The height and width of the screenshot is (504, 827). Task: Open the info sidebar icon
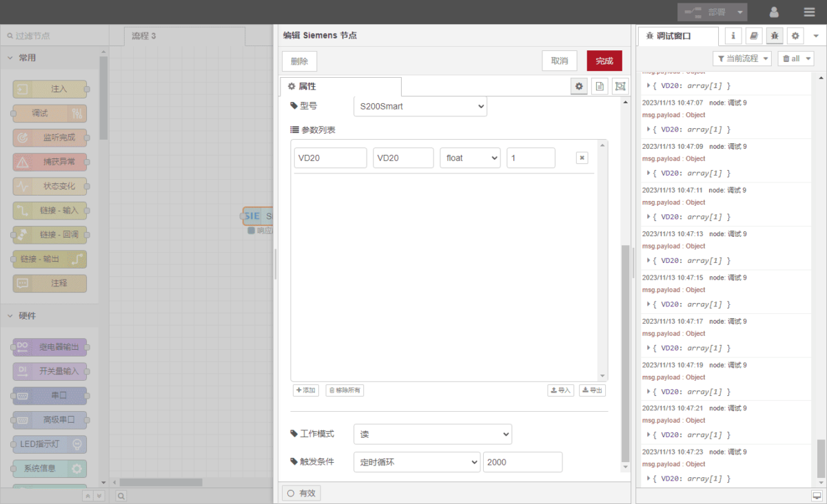(733, 36)
